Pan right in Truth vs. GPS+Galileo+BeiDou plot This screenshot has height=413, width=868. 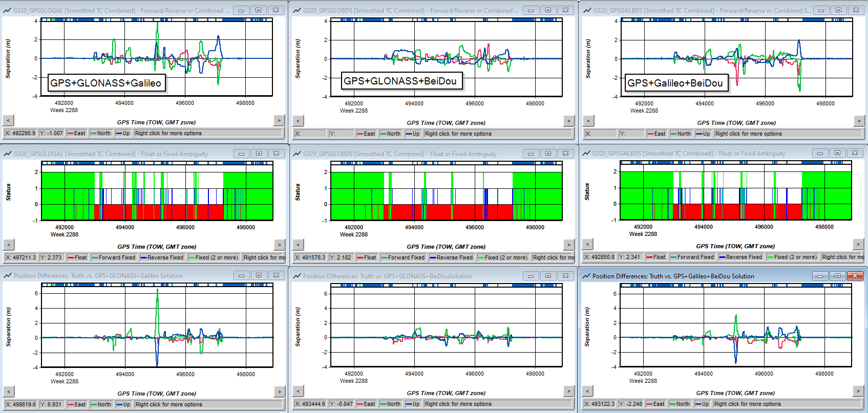pos(858,392)
